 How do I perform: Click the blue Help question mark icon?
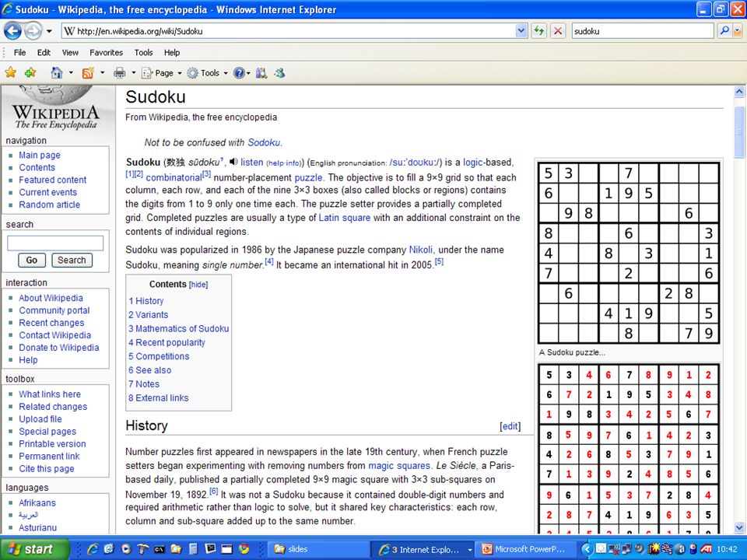(239, 73)
